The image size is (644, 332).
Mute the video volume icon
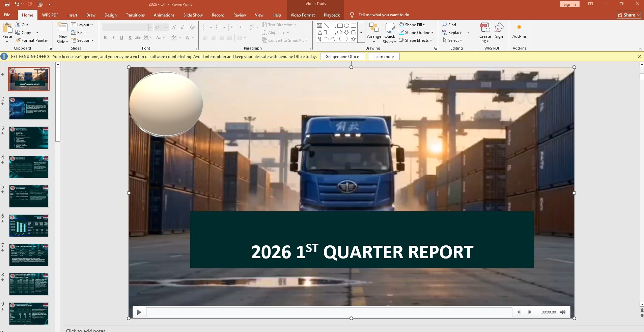(x=563, y=312)
